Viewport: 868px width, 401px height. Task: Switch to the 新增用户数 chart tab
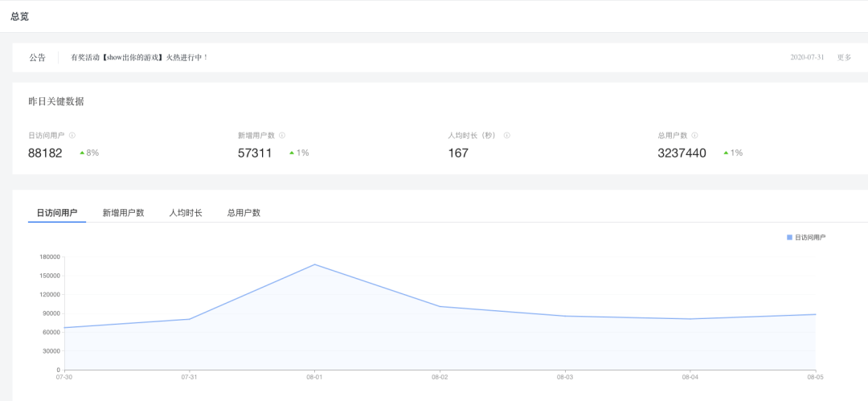point(123,213)
